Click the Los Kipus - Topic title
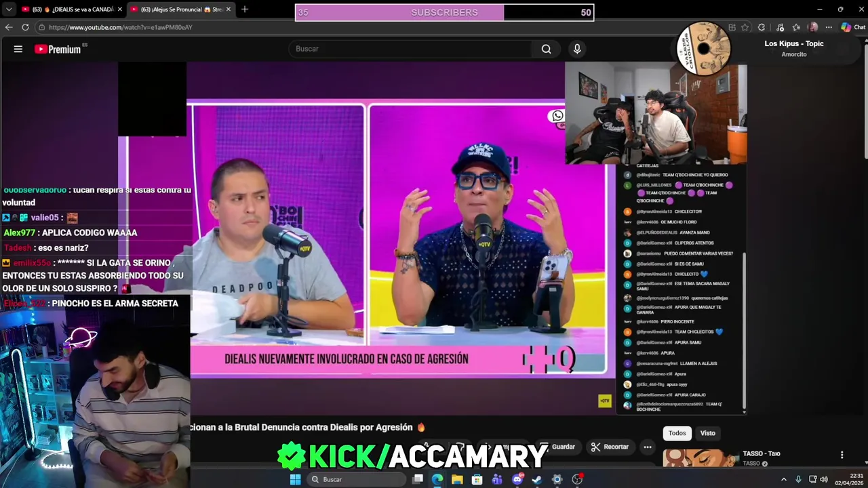This screenshot has height=488, width=868. 794,43
